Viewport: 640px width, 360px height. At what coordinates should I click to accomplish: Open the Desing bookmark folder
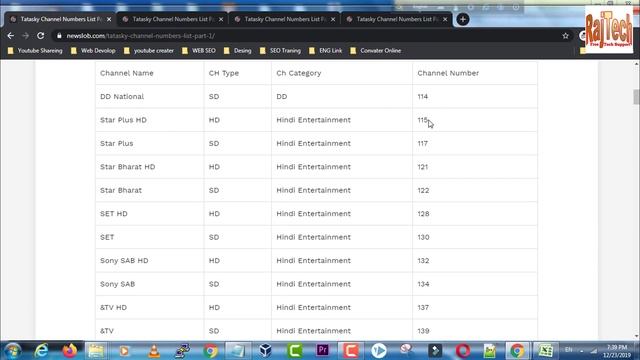[238, 51]
